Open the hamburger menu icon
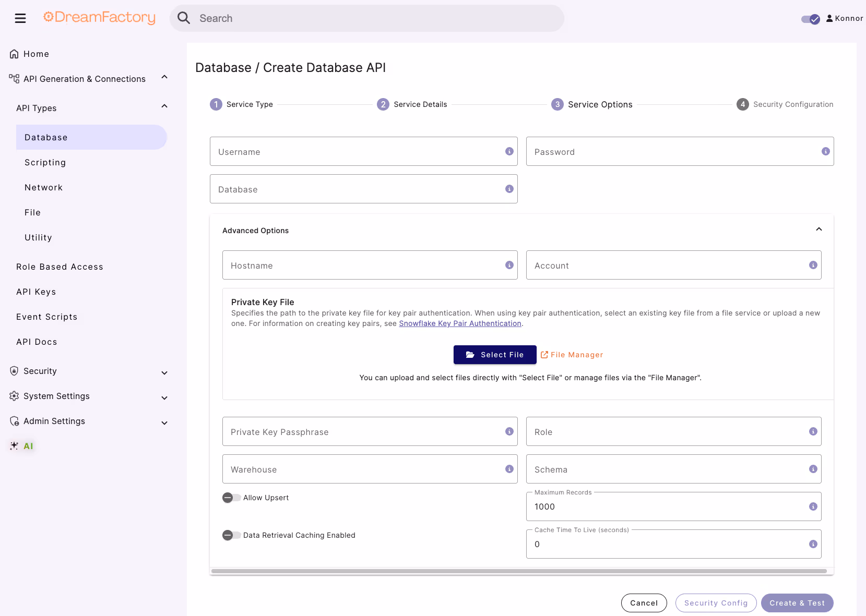The image size is (866, 616). (x=20, y=18)
